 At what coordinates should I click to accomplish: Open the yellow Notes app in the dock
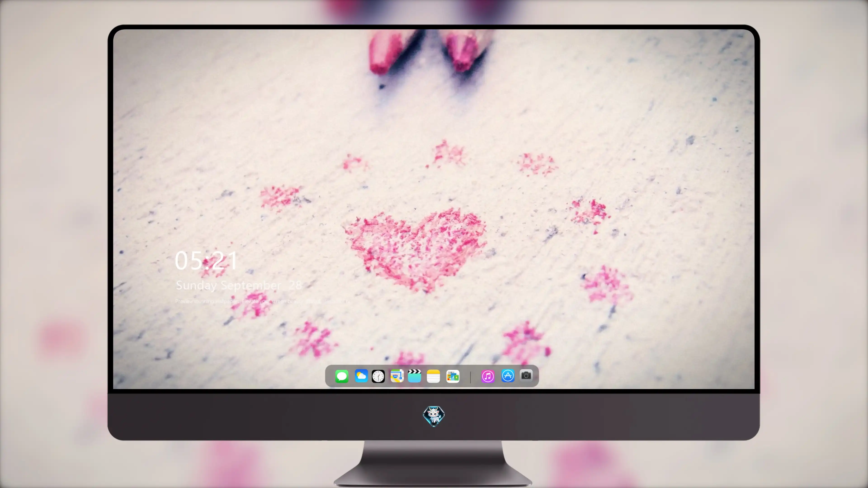click(x=433, y=376)
